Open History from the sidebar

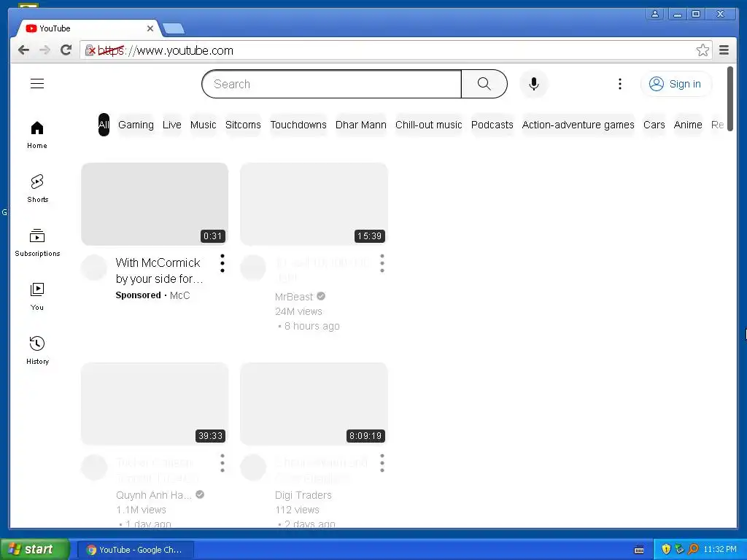(x=37, y=350)
